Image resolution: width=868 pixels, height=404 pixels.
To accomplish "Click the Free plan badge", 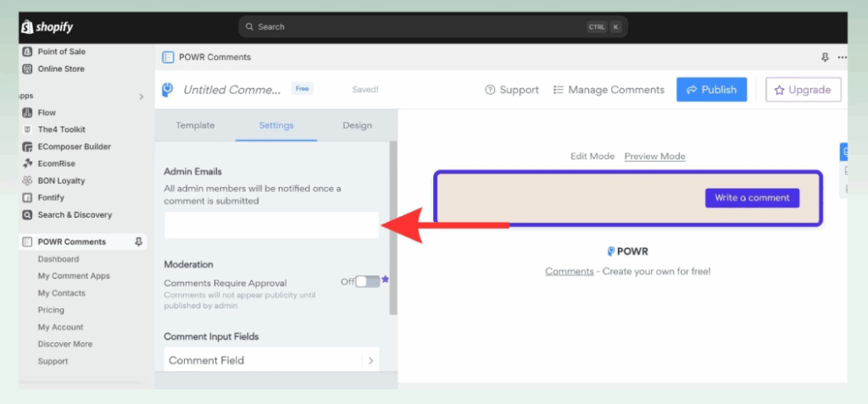I will (x=303, y=89).
